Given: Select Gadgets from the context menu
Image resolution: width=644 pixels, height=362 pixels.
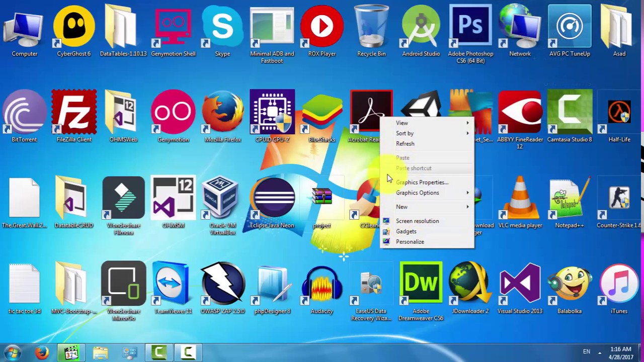Looking at the screenshot, I should [406, 231].
